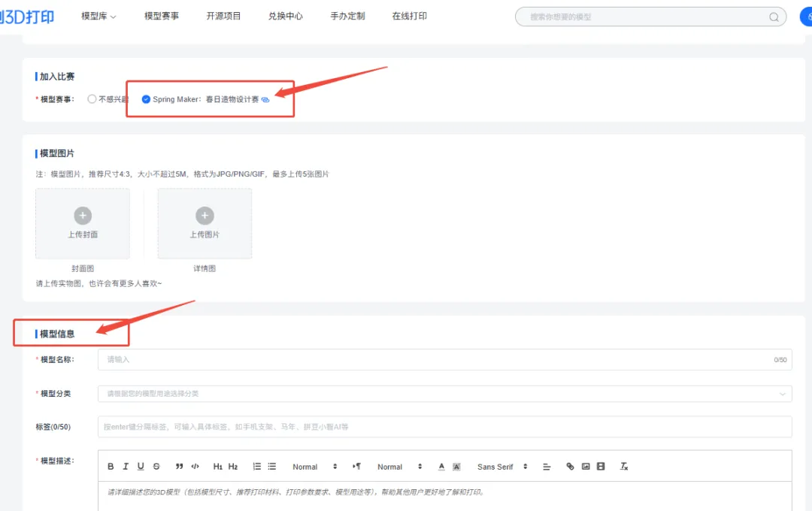Open the 开源项目 navigation item
812x511 pixels.
tap(223, 16)
